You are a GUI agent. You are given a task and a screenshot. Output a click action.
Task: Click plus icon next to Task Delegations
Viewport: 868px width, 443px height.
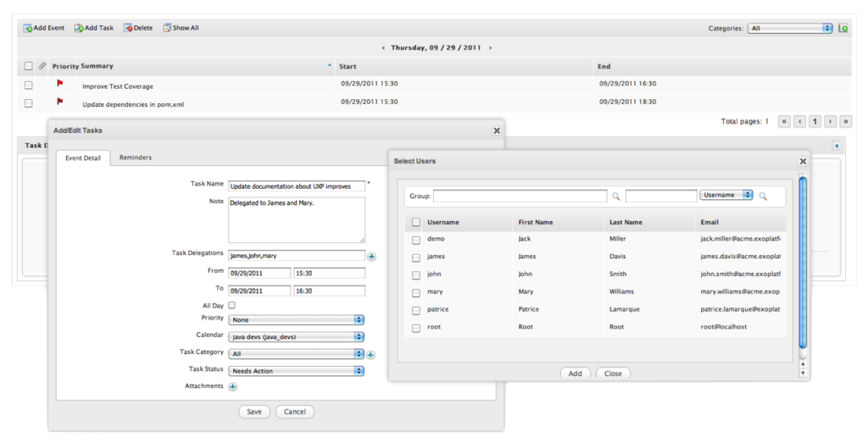coord(371,257)
